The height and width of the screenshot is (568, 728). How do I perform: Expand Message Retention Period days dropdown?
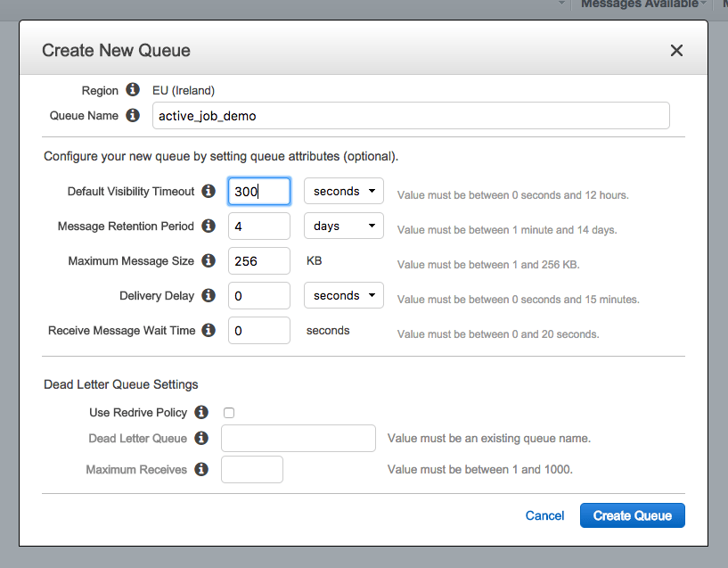(343, 226)
